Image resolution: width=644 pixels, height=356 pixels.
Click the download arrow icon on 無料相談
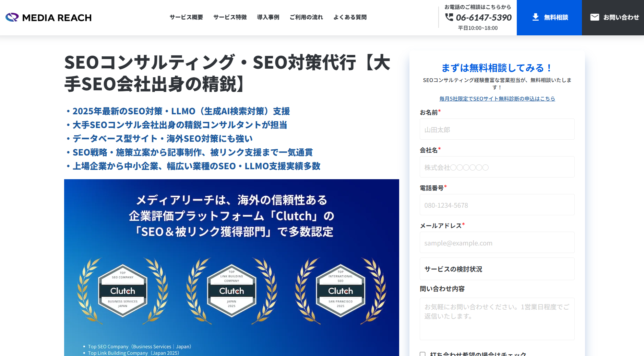(x=535, y=17)
